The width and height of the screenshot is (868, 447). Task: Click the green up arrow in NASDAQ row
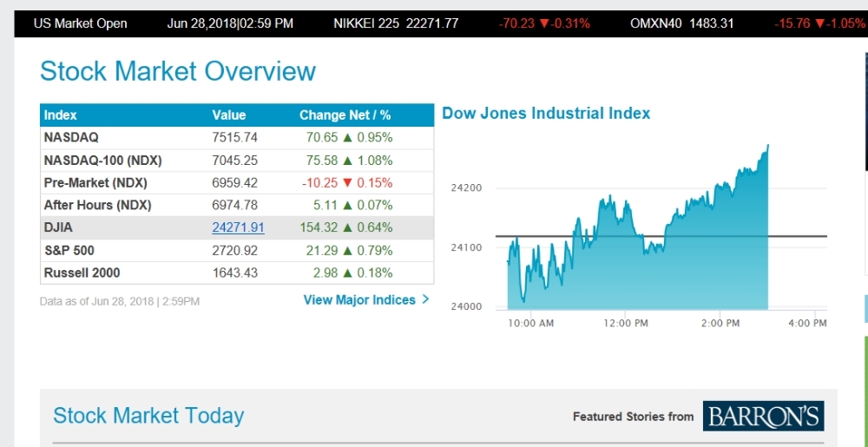pyautogui.click(x=347, y=137)
